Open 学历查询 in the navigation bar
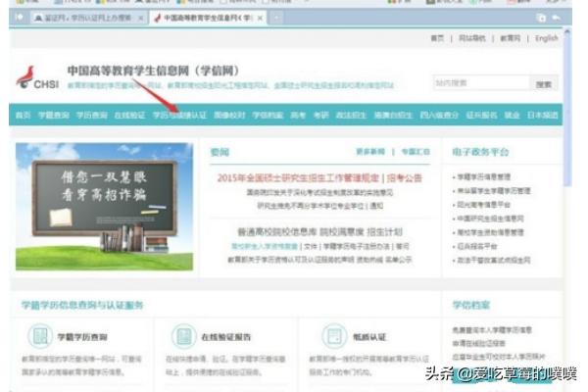This screenshot has width=588, height=392. tap(91, 115)
